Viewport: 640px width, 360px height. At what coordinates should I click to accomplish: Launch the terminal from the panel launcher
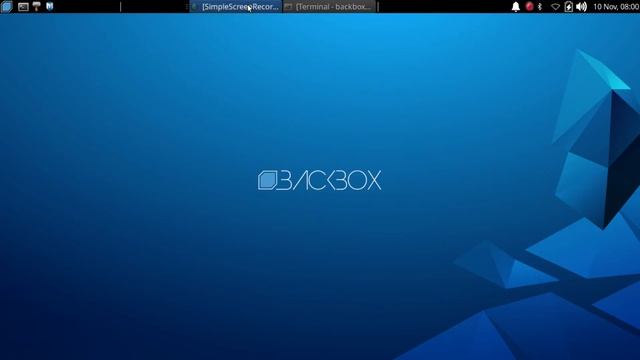tap(23, 7)
